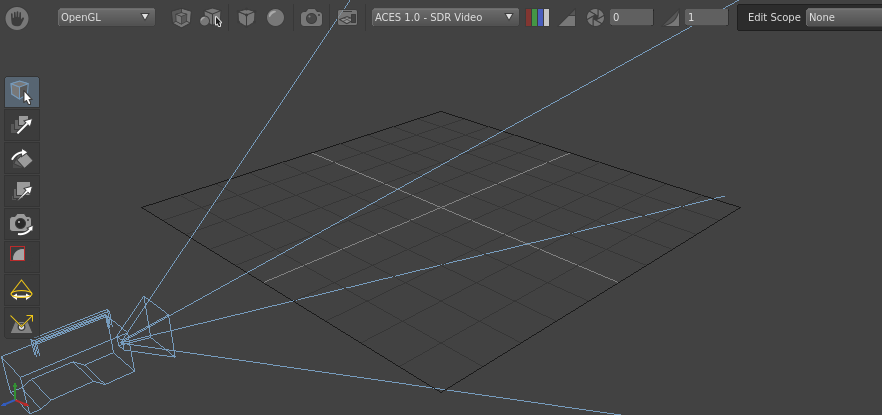The width and height of the screenshot is (882, 415).
Task: Select the object selection cube tool
Action: point(22,92)
